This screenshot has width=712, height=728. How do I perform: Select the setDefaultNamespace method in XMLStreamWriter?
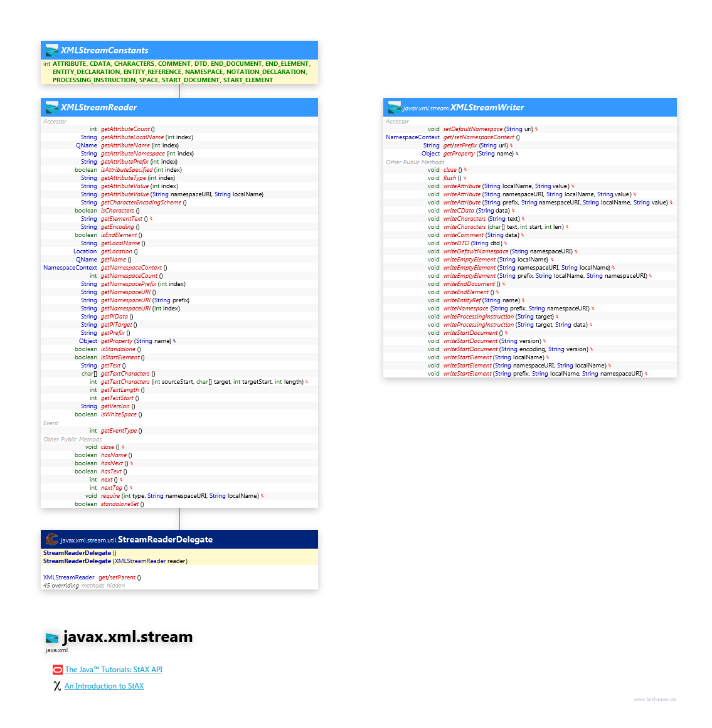click(472, 129)
